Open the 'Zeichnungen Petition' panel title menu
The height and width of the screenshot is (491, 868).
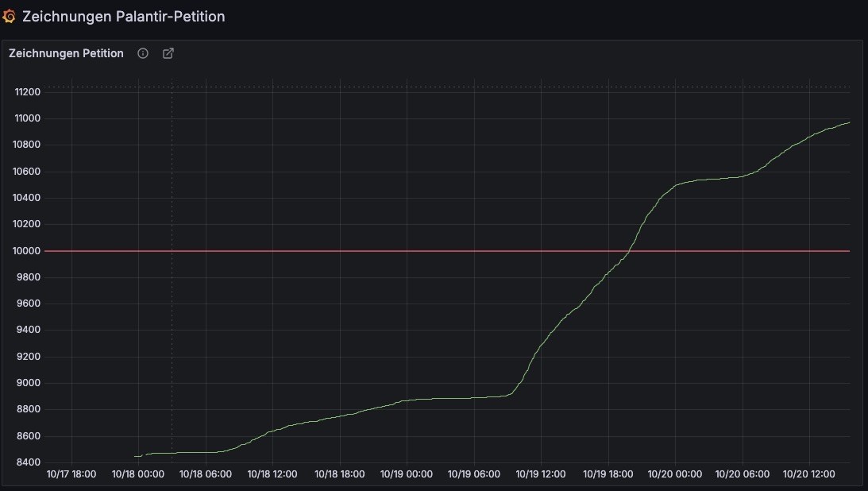(x=66, y=53)
